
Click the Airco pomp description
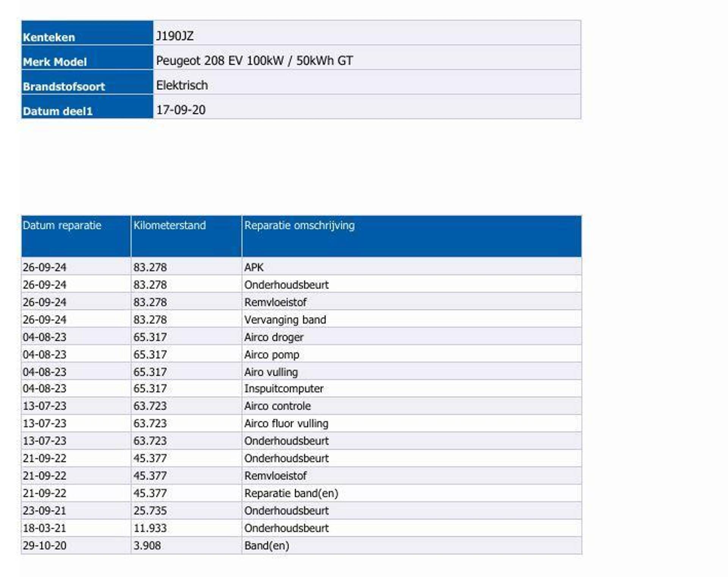click(271, 354)
